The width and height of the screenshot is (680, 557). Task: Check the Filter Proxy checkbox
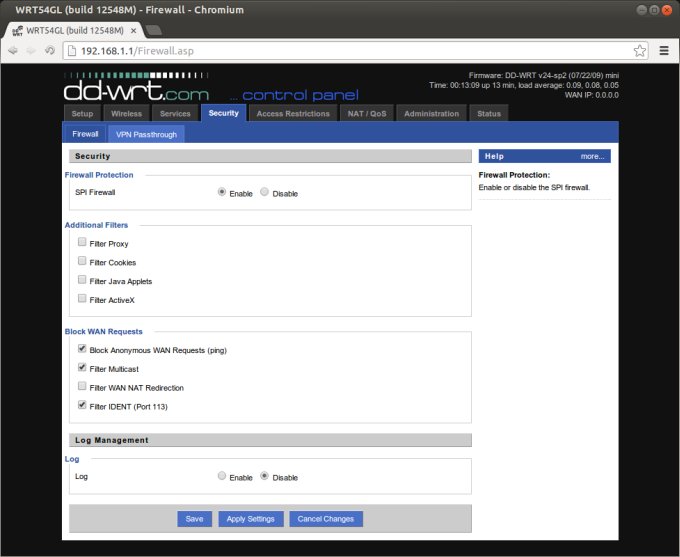coord(82,242)
